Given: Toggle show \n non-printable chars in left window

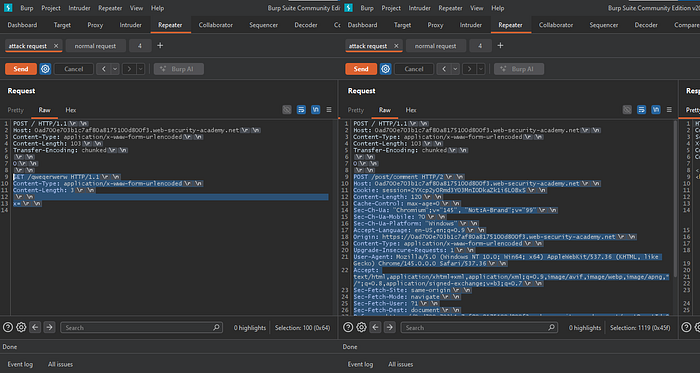Looking at the screenshot, I should tap(316, 110).
